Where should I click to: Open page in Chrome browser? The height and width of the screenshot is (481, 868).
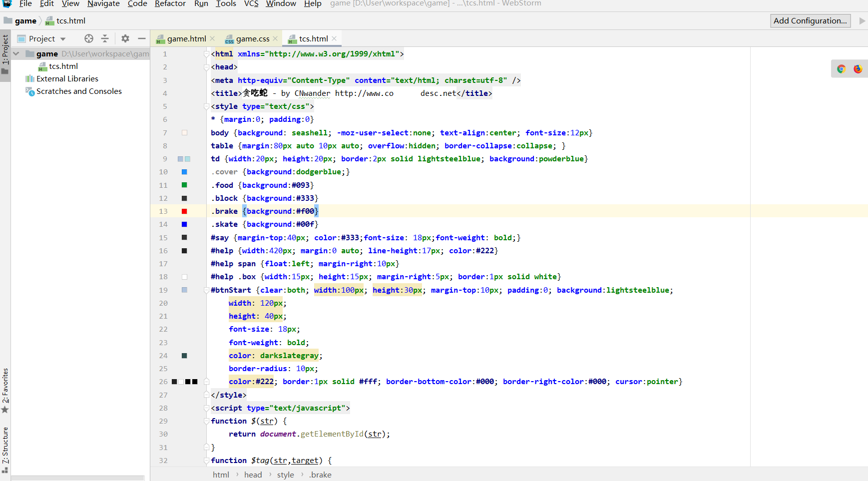[x=842, y=69]
